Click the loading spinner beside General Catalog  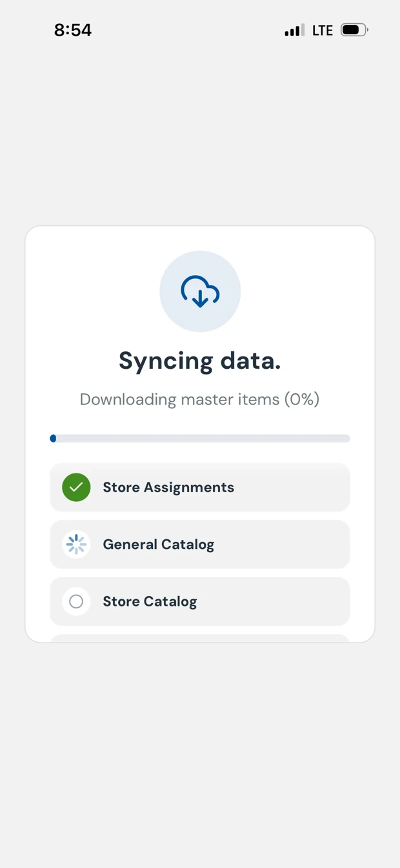pos(76,544)
